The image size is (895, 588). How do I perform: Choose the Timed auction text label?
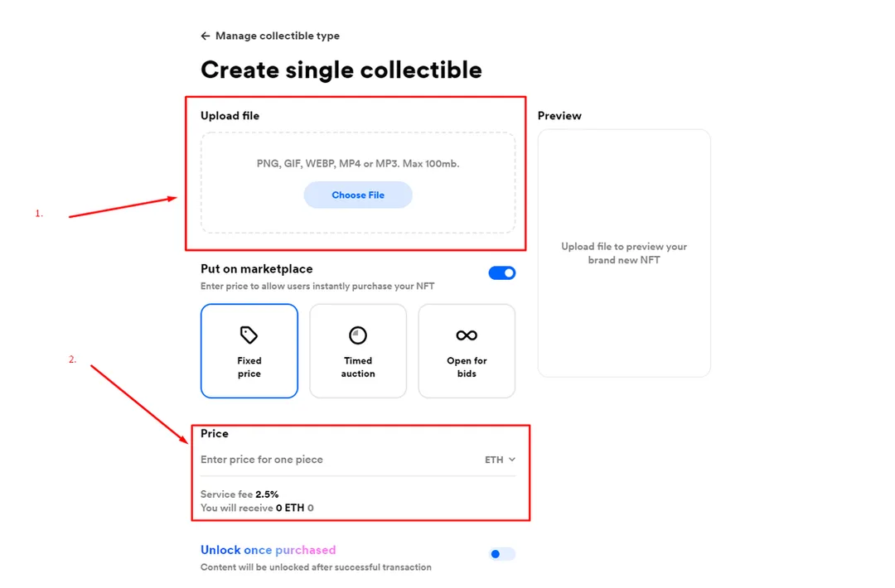(358, 367)
